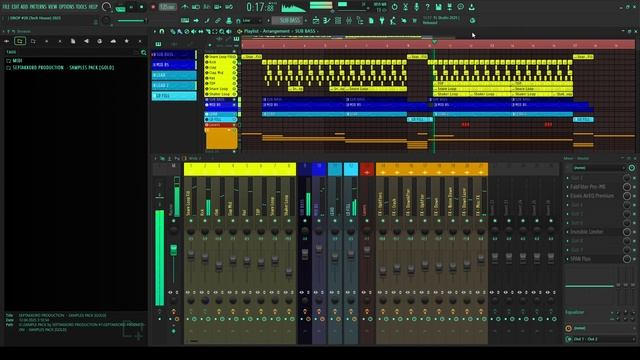The height and width of the screenshot is (360, 640).
Task: Toggle the playlist magnet snap icon
Action: [162, 31]
